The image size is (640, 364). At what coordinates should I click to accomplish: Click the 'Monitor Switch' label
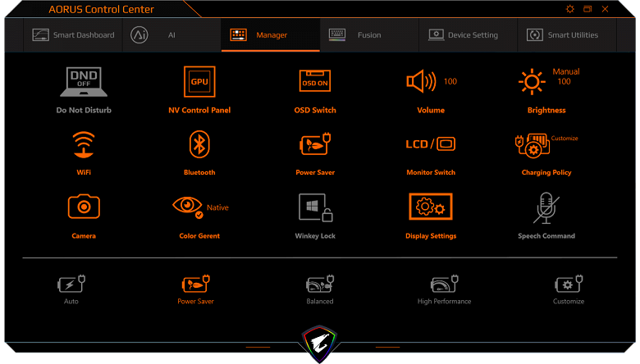point(431,172)
